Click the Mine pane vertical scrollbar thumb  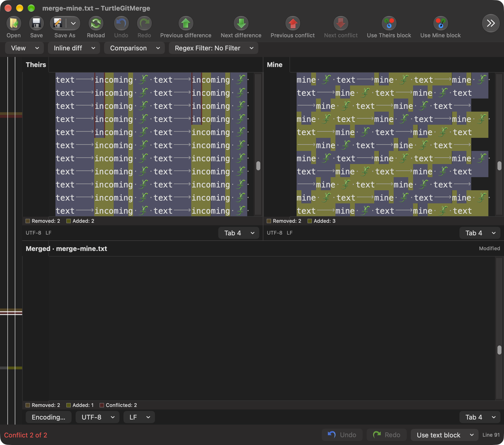[x=499, y=166]
